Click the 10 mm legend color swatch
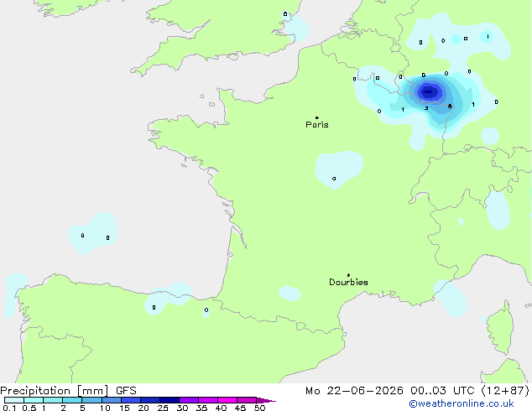 point(112,400)
